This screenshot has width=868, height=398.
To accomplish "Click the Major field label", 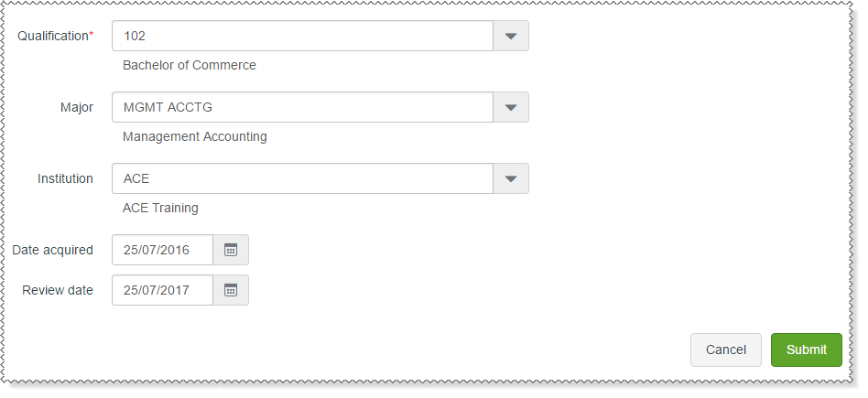I will point(77,107).
